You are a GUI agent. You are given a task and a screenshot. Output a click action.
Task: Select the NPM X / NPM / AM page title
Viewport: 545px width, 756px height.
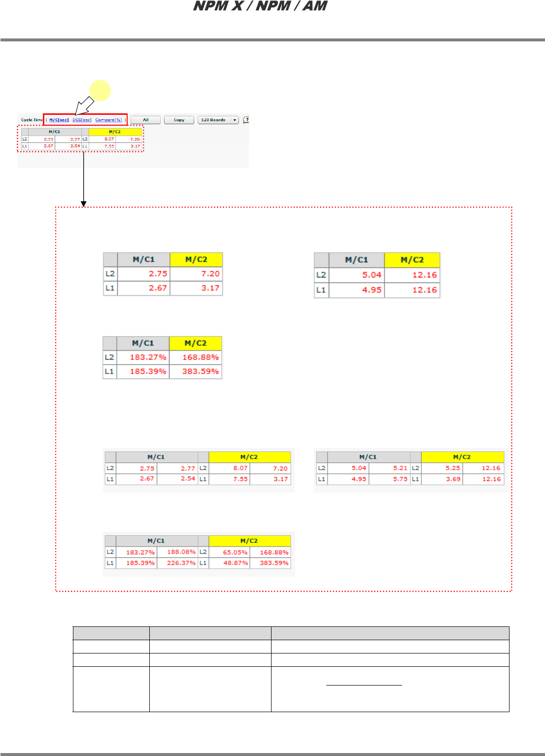coord(260,6)
